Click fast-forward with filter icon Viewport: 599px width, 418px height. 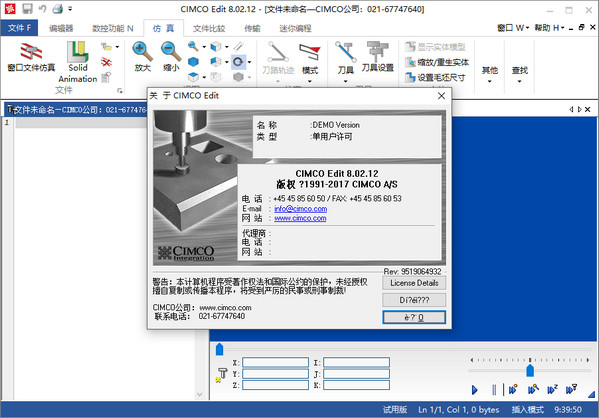571,389
